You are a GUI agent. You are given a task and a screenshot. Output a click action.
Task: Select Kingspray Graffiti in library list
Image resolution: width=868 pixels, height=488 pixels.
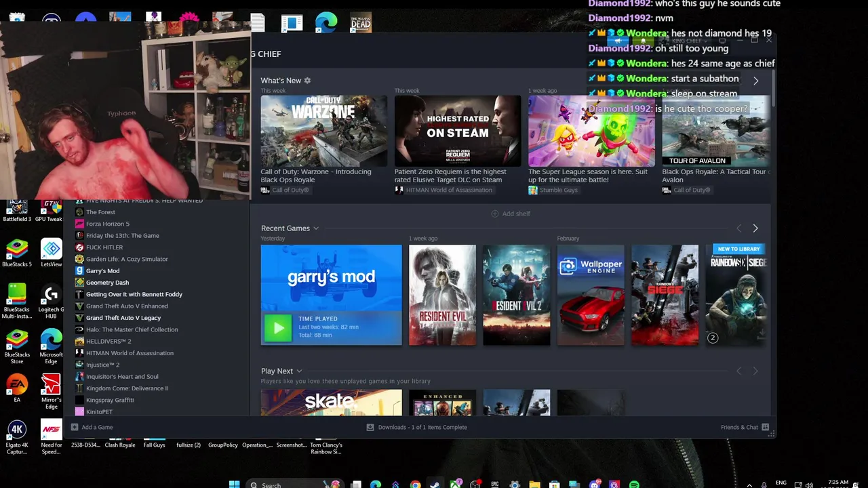point(110,400)
